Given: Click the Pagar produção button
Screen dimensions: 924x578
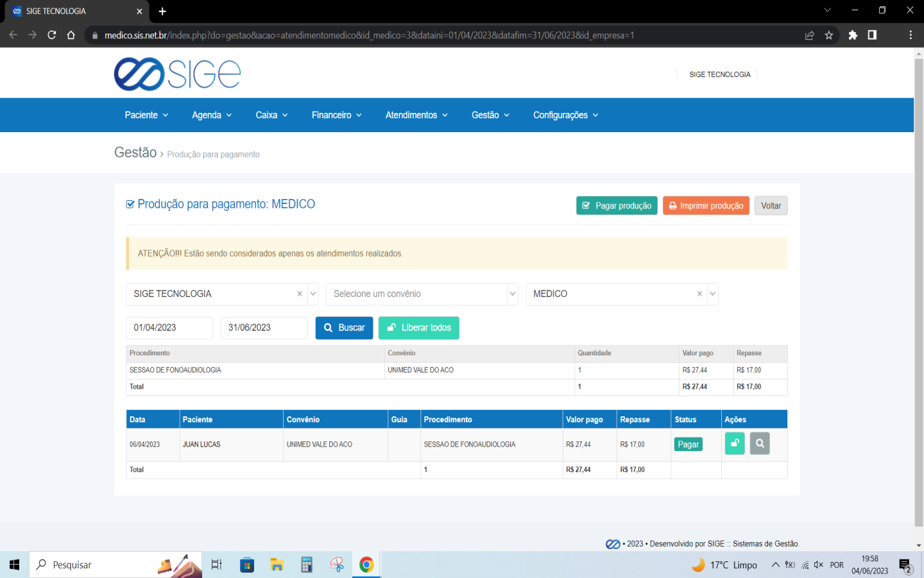Looking at the screenshot, I should coord(617,206).
